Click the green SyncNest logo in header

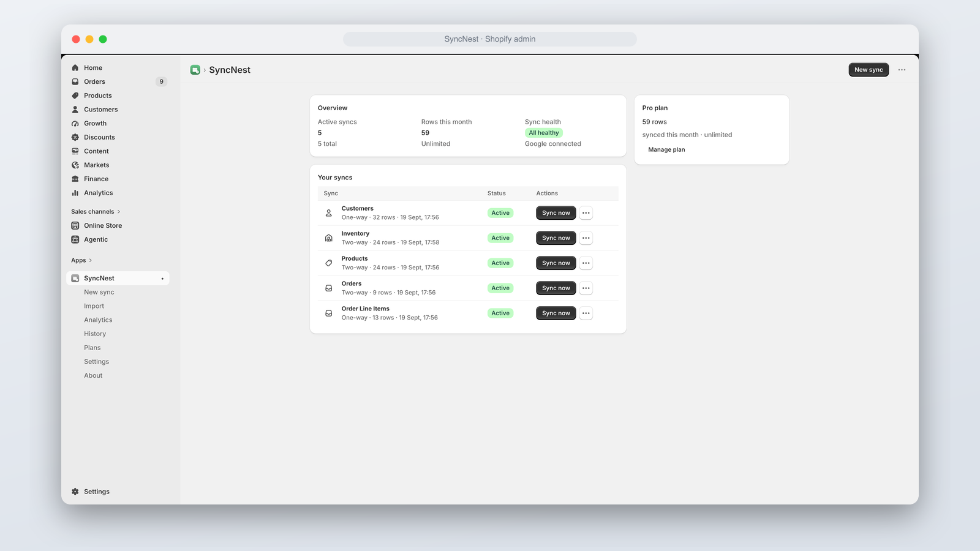pyautogui.click(x=195, y=70)
